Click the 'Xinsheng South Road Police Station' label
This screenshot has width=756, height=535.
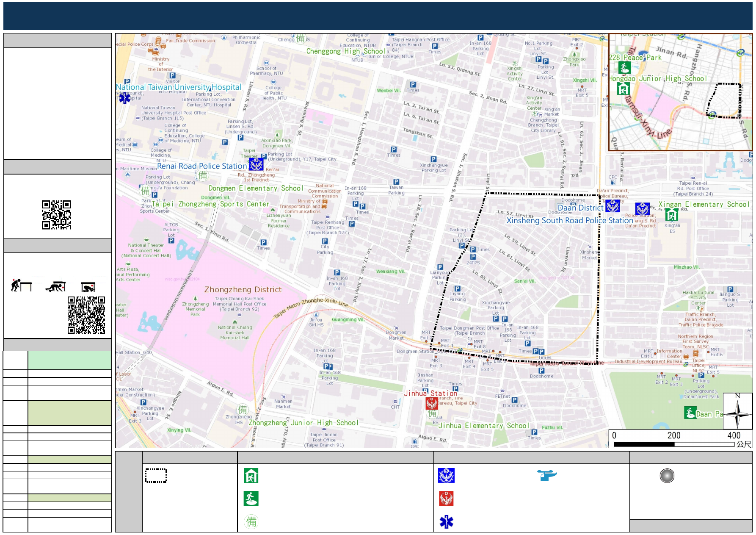click(x=570, y=220)
